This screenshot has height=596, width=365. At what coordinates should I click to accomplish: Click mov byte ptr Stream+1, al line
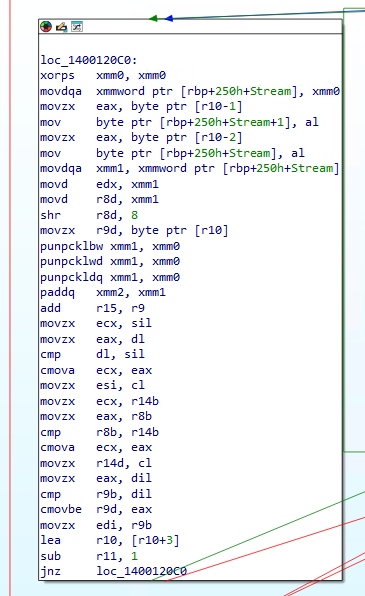pos(179,122)
